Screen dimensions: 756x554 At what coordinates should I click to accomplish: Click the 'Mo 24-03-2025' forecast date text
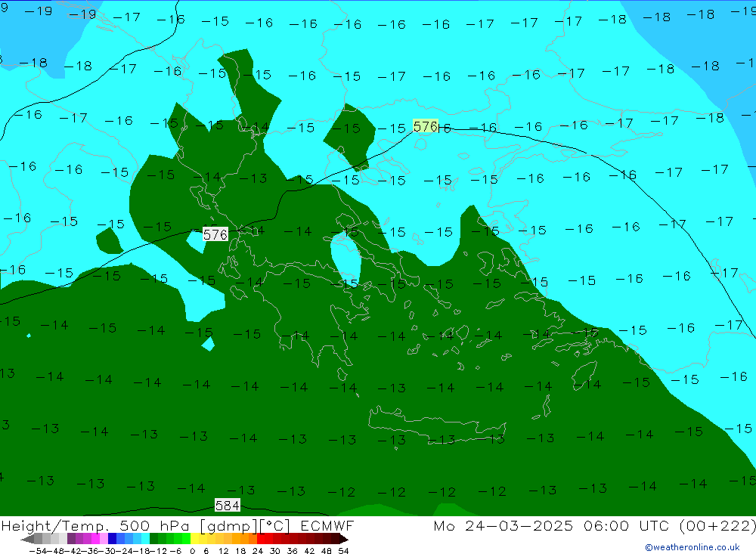tap(503, 525)
